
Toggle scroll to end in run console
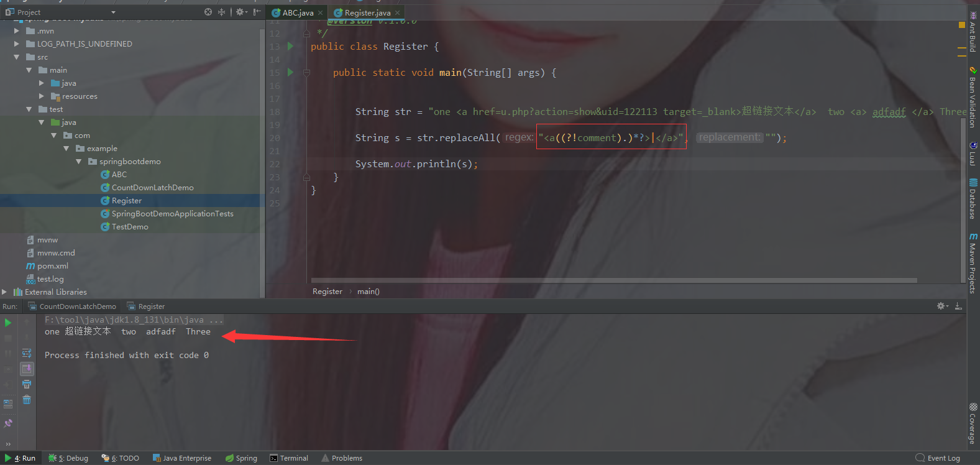coord(27,369)
